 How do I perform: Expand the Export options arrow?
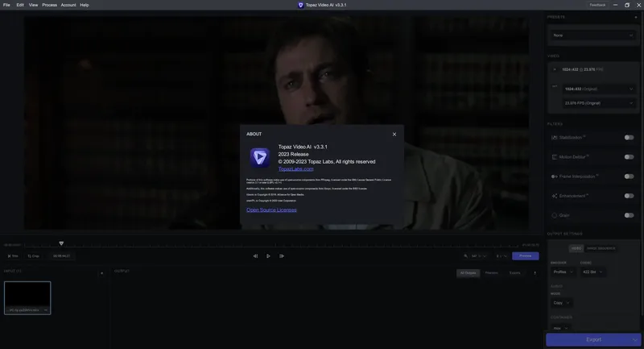[x=635, y=339]
